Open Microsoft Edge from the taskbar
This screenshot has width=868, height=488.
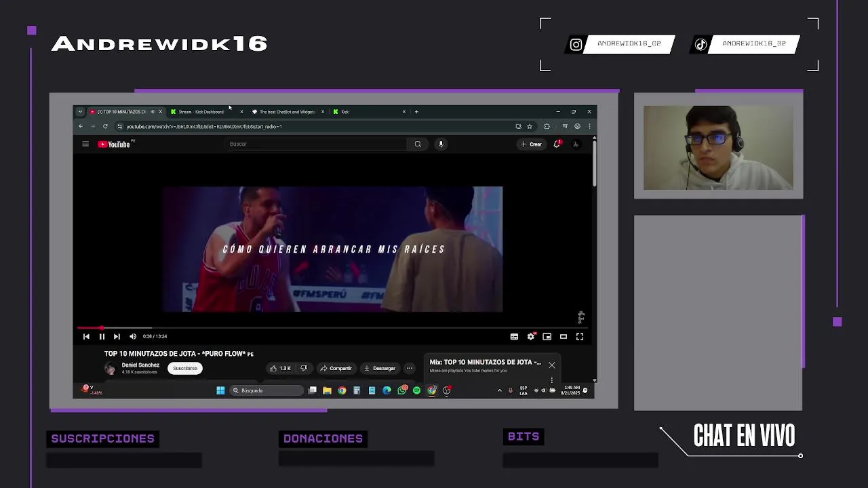coord(387,390)
